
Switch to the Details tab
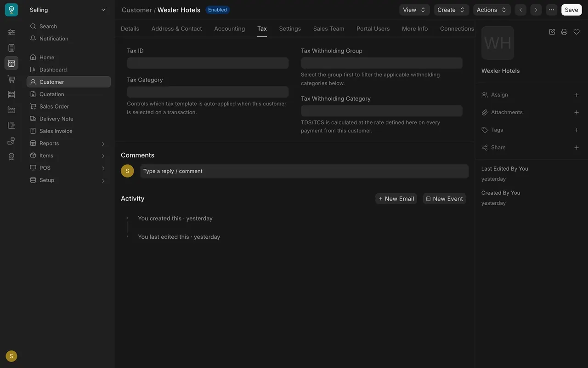coord(130,29)
